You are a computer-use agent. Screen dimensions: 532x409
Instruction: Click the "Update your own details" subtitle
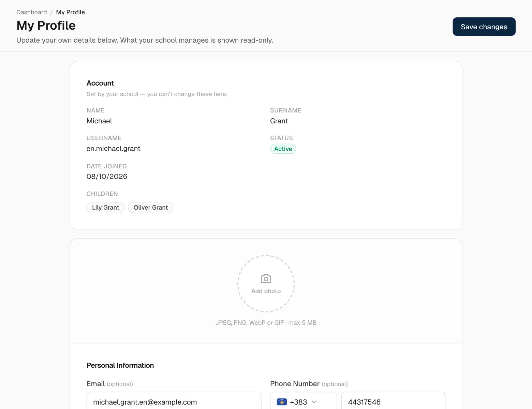[145, 40]
